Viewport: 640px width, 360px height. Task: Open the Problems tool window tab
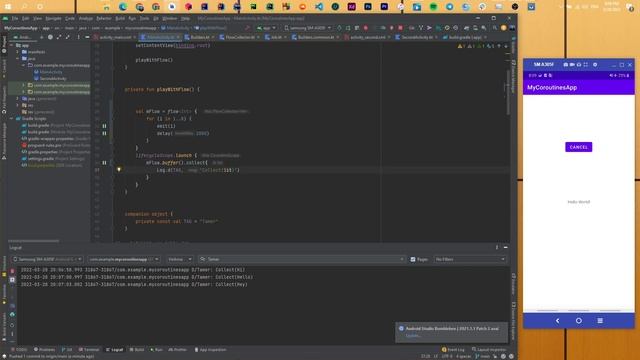44,350
